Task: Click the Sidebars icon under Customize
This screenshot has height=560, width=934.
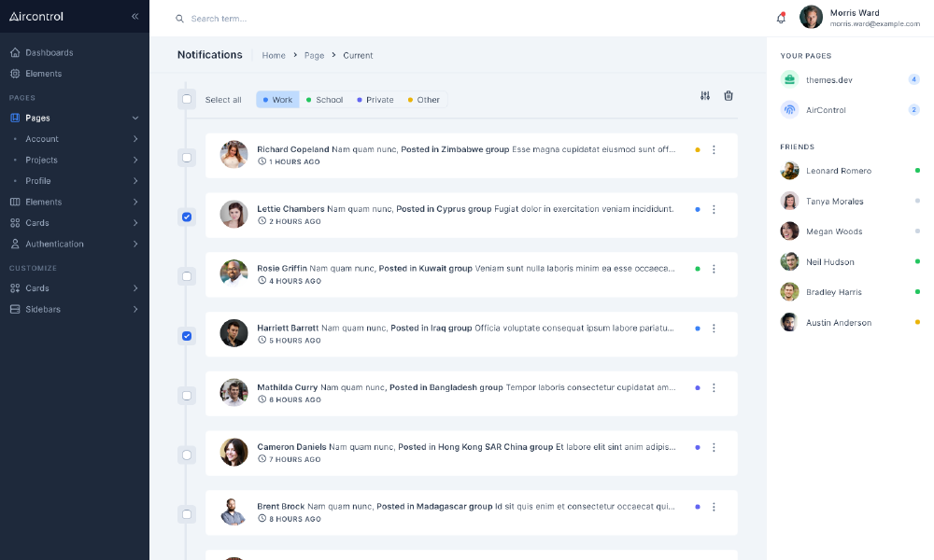Action: (13, 309)
